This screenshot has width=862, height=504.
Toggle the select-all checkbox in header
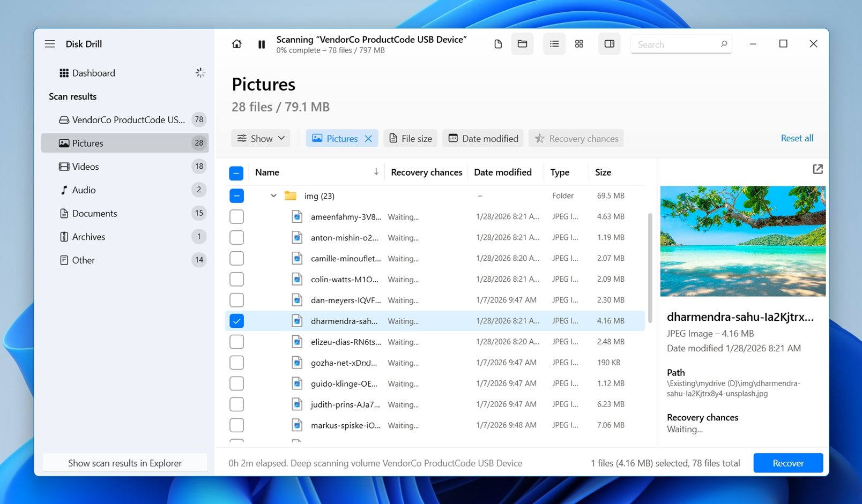pos(236,172)
